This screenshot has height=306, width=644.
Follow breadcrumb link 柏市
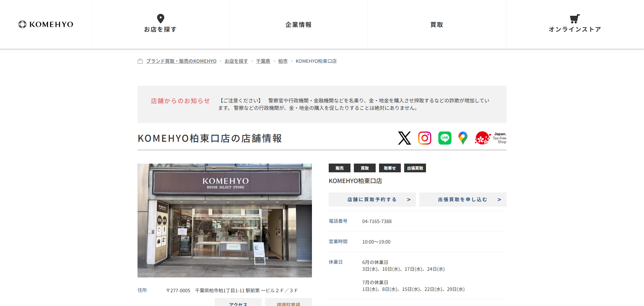pyautogui.click(x=283, y=61)
